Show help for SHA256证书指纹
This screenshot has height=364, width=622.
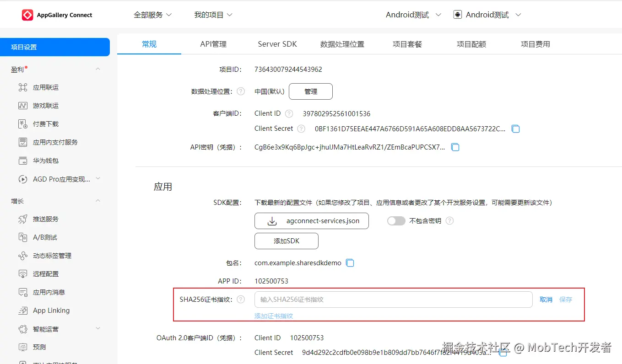point(241,300)
